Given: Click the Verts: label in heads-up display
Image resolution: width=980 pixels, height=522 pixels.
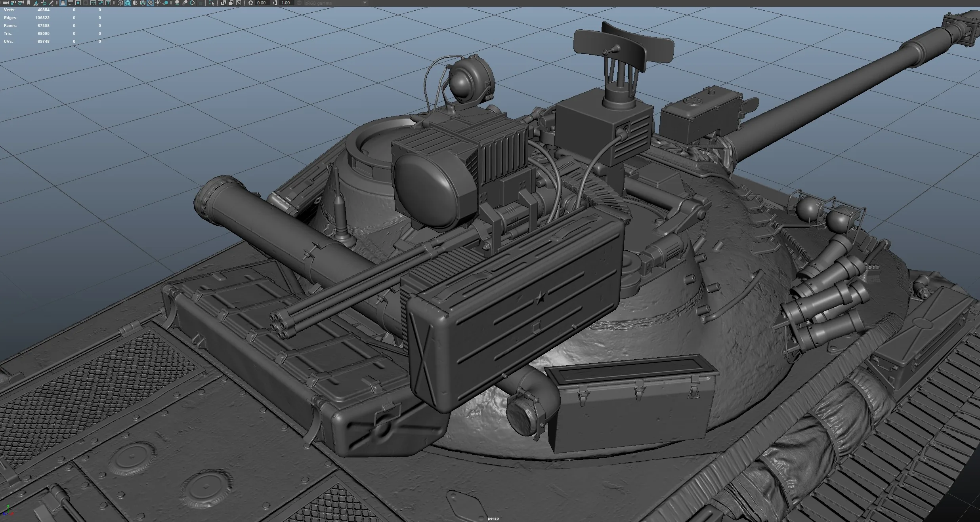Looking at the screenshot, I should pyautogui.click(x=10, y=10).
